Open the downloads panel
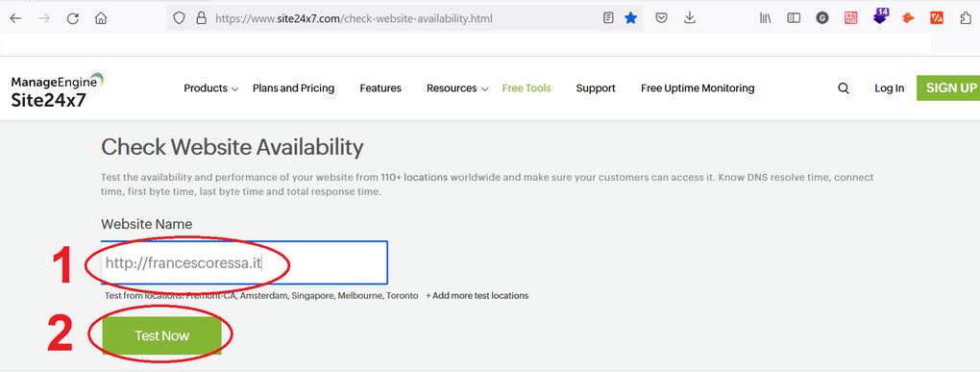The height and width of the screenshot is (372, 980). click(690, 18)
